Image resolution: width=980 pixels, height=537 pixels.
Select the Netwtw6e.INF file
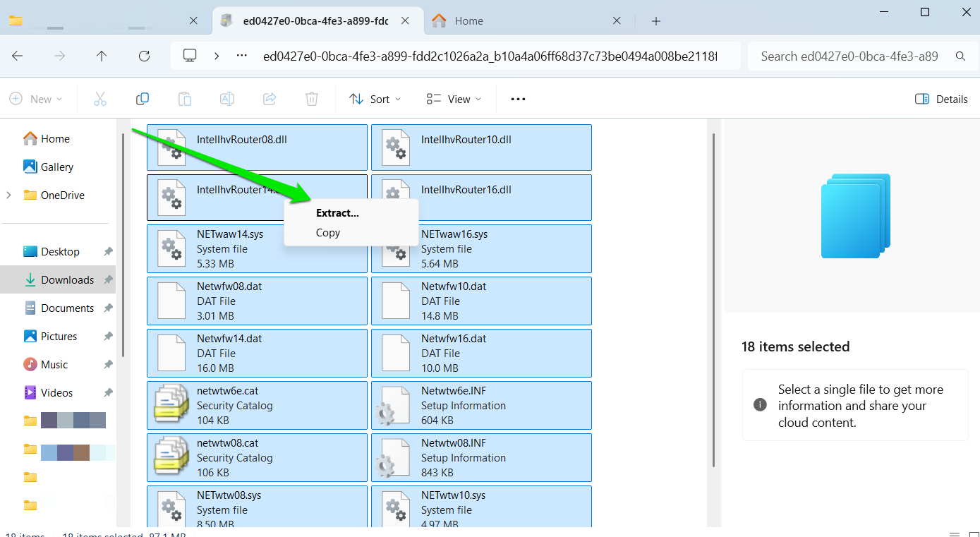481,406
